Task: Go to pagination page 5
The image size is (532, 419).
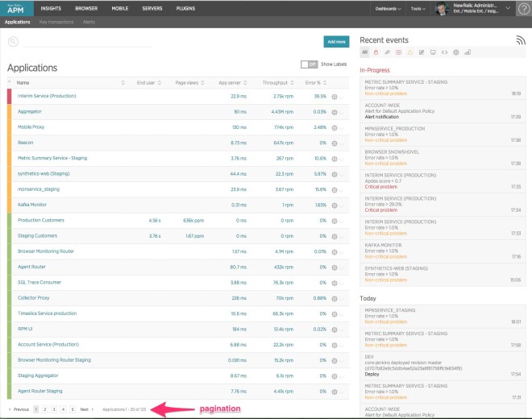Action: (73, 409)
